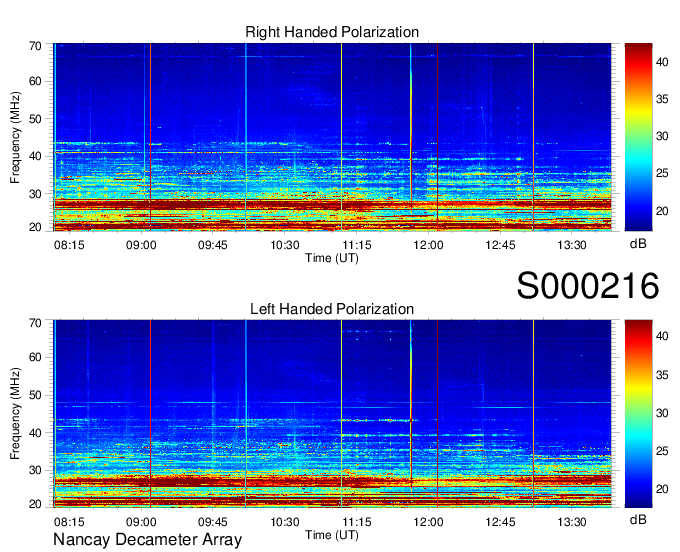Click the Left Handed Polarization color scale bar
This screenshot has height=552, width=680.
point(638,414)
